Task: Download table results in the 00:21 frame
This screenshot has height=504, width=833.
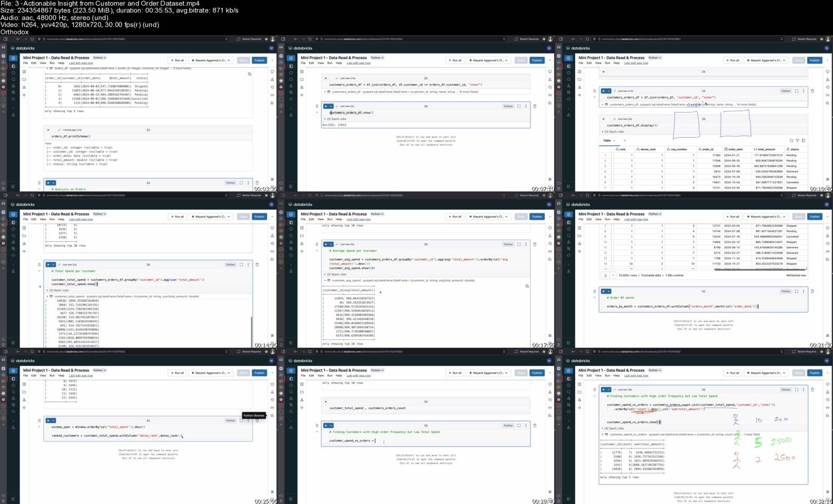Action: [605, 275]
